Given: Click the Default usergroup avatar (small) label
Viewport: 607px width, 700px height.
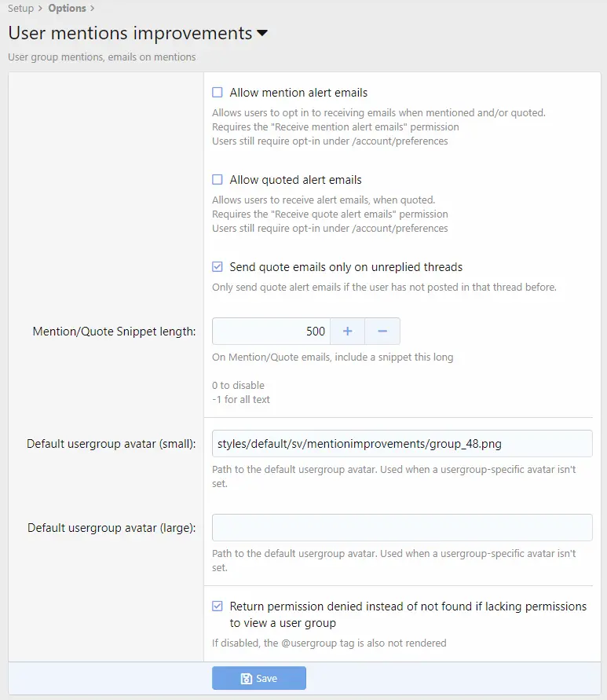Looking at the screenshot, I should point(111,444).
